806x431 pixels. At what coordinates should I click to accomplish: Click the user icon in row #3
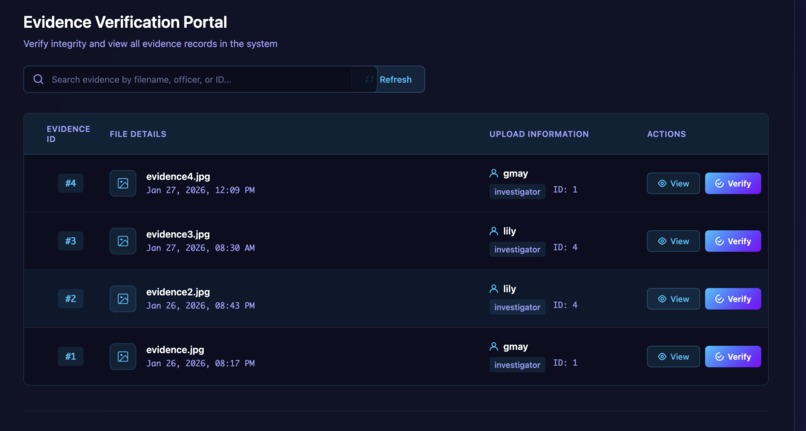click(493, 231)
